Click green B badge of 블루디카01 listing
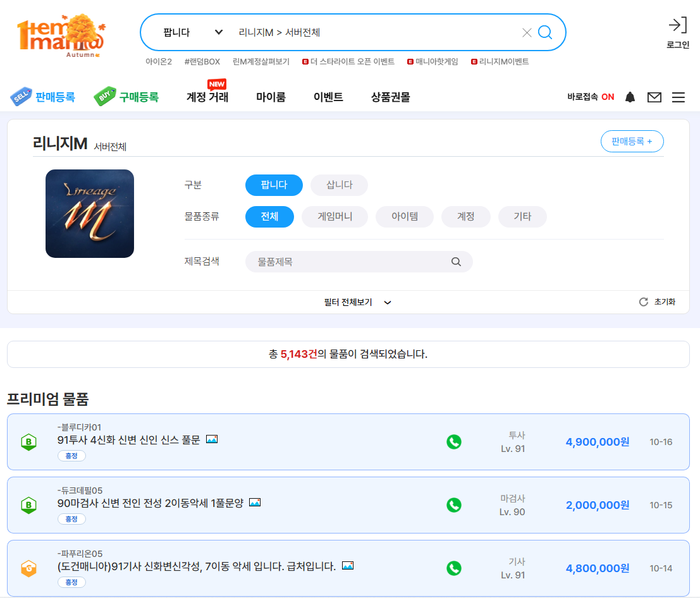The image size is (700, 598). pyautogui.click(x=29, y=442)
